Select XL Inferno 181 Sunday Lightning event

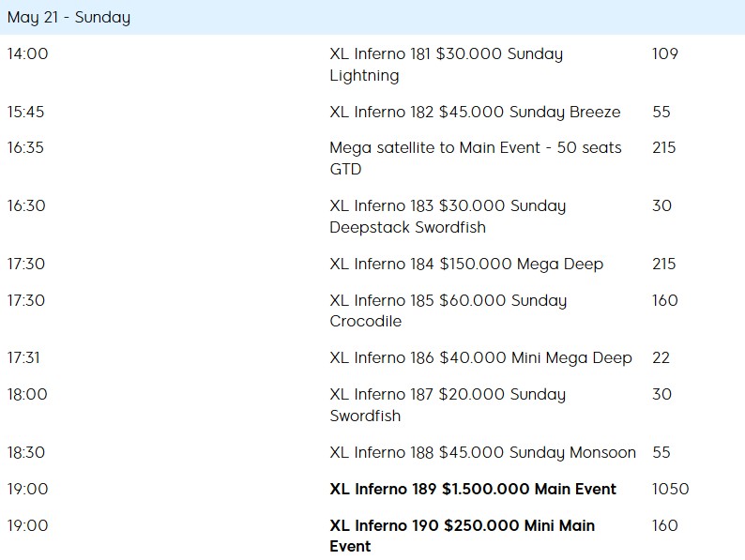click(x=446, y=65)
